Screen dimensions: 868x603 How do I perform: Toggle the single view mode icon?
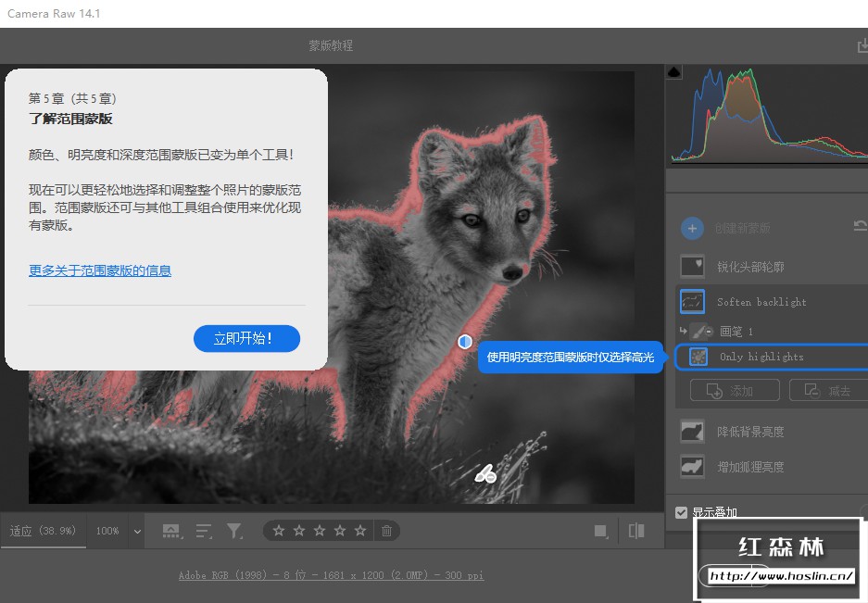pyautogui.click(x=600, y=531)
